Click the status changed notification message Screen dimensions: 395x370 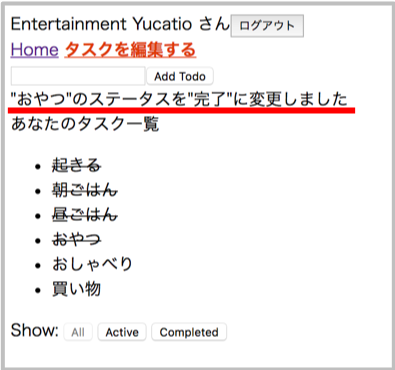click(x=179, y=100)
